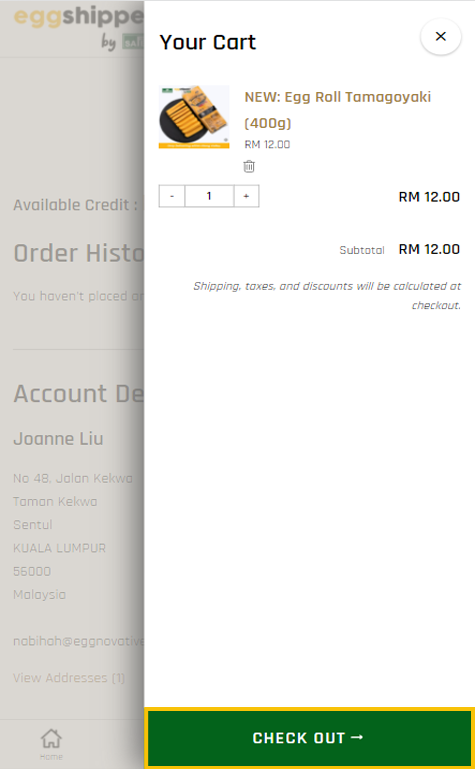Screen dimensions: 475x769
Task: Click the nabihah email address text
Action: (78, 641)
